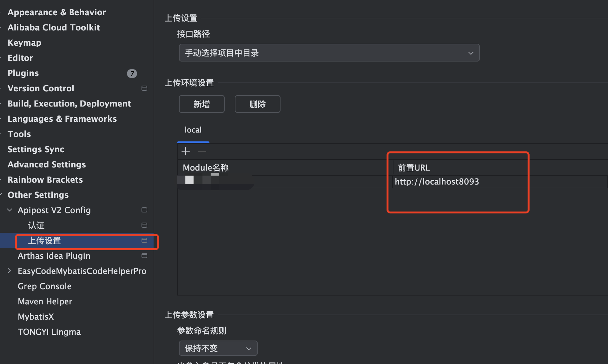Click the 新增 button
Screen dimensions: 608x364
coord(202,104)
